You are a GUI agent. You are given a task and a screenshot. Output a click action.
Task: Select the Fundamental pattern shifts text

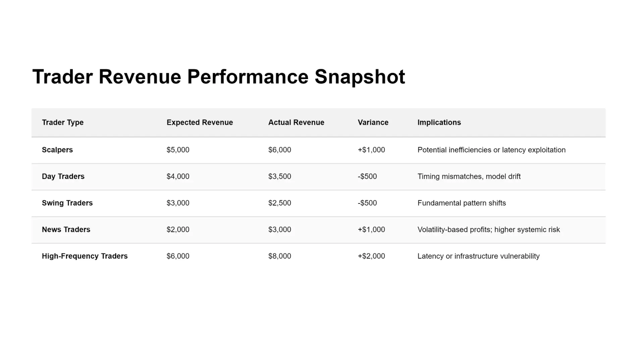click(x=462, y=203)
